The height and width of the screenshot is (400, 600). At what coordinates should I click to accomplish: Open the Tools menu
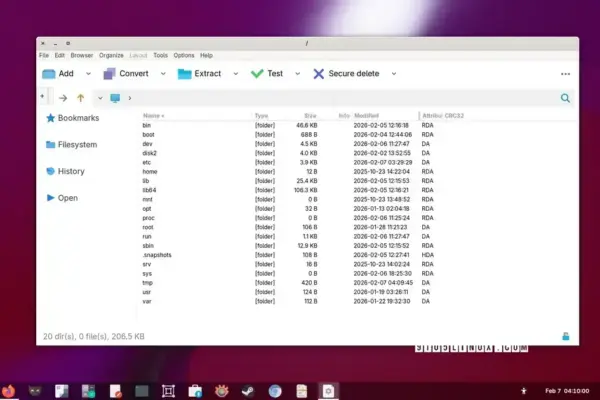tap(160, 56)
